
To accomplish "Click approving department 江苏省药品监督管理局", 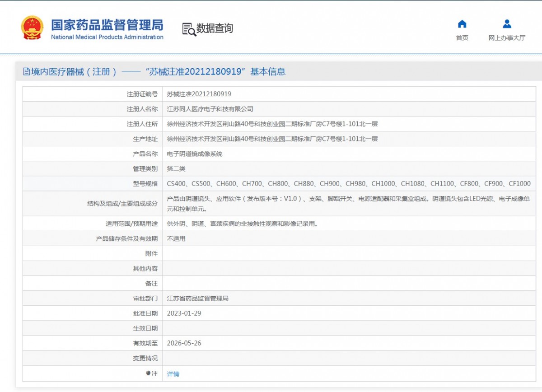I will (197, 299).
